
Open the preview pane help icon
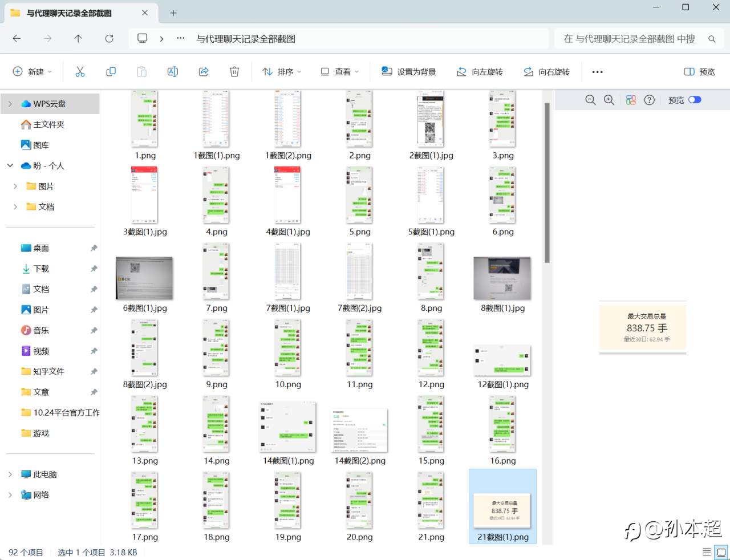(649, 100)
